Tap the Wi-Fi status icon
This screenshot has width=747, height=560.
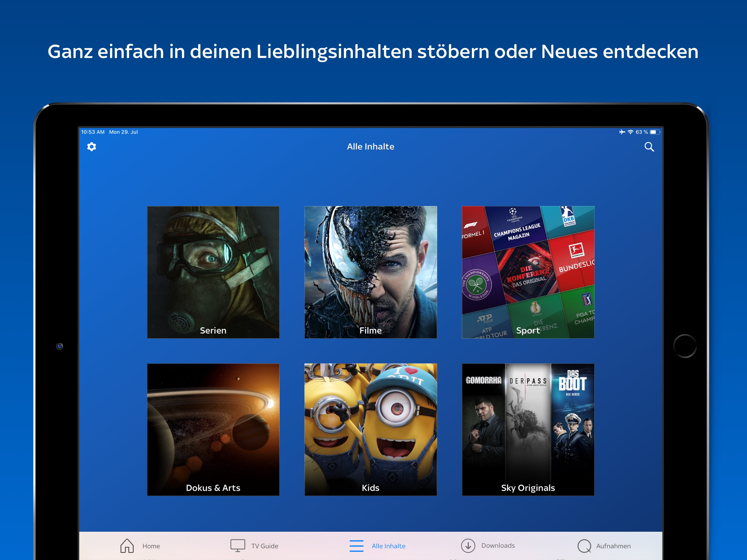pyautogui.click(x=630, y=132)
